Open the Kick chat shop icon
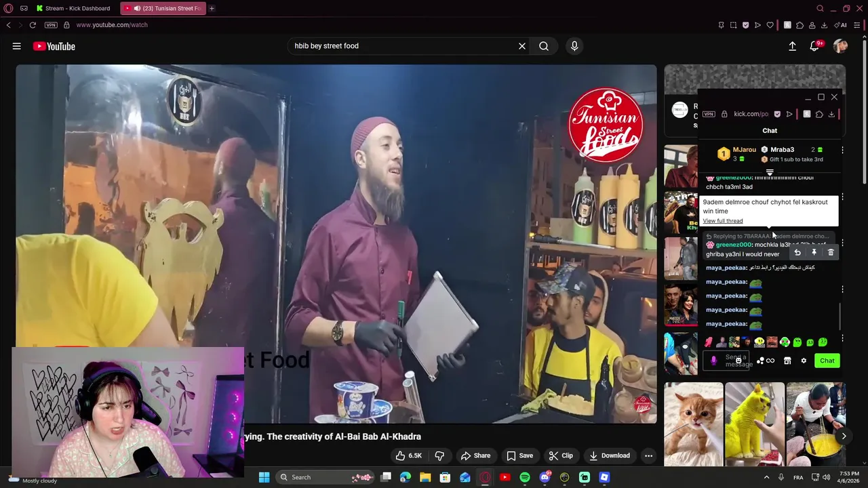The image size is (868, 488). [x=787, y=361]
